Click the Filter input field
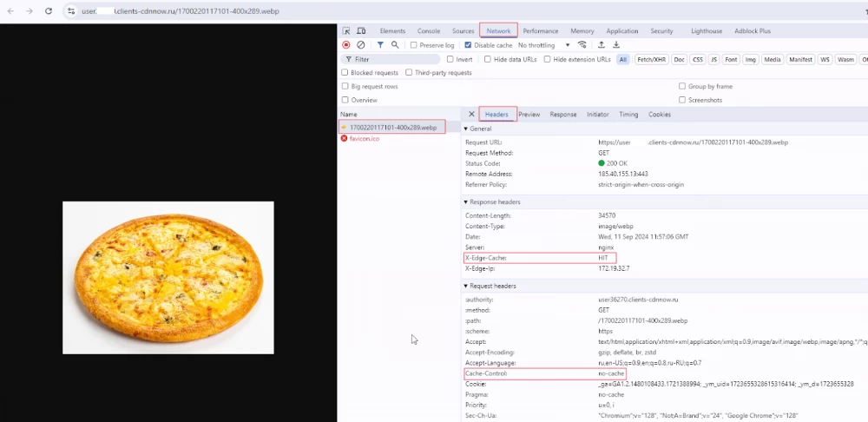 click(395, 59)
